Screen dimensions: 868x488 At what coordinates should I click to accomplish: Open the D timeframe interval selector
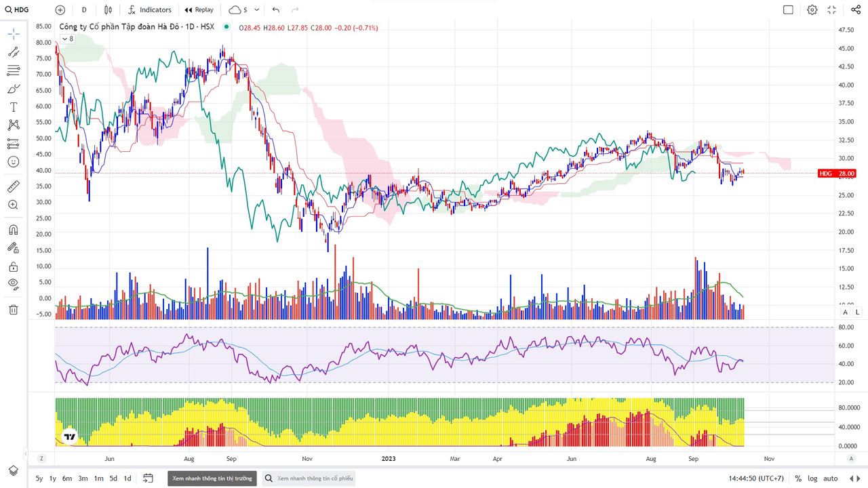(84, 10)
